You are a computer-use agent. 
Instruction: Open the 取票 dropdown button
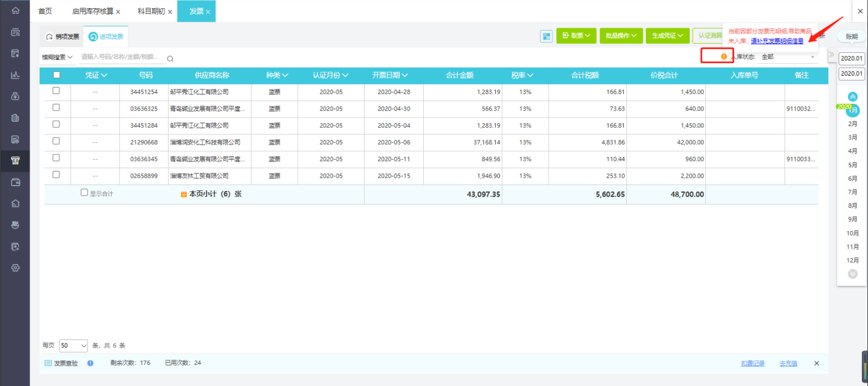(576, 36)
